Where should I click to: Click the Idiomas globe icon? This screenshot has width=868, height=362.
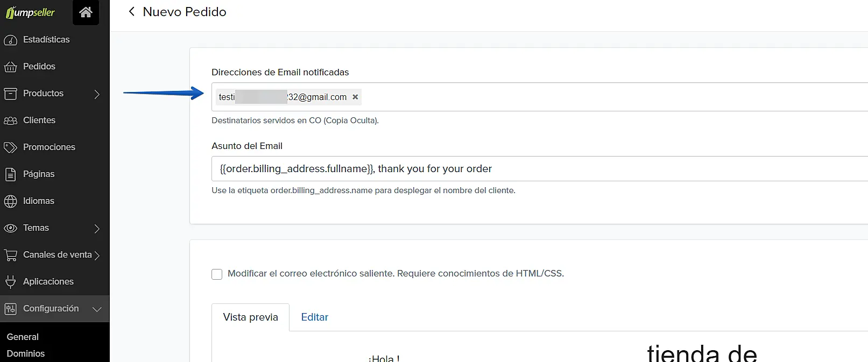pos(10,201)
